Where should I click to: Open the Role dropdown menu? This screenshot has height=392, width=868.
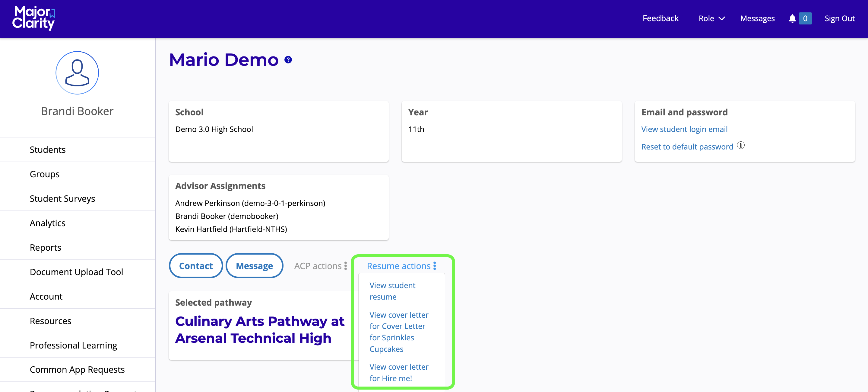[711, 18]
